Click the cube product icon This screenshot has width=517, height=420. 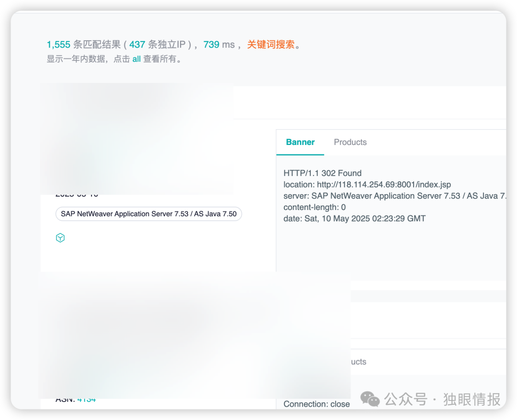[x=60, y=238]
